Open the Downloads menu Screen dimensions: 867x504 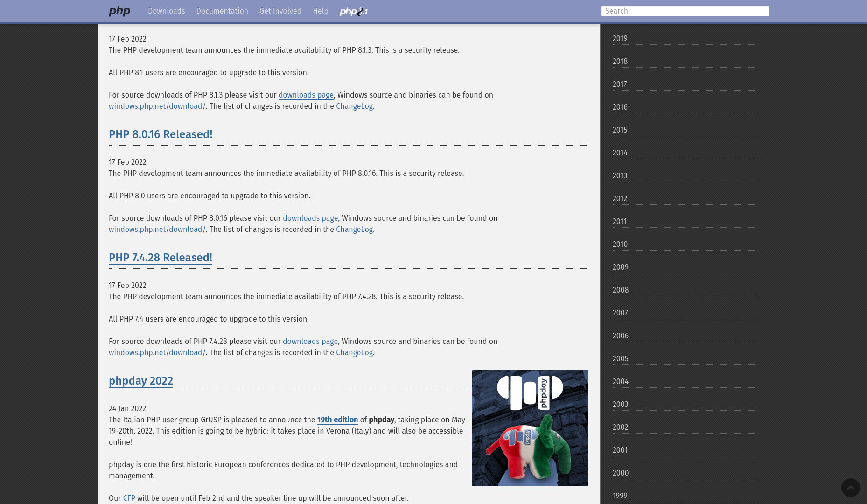tap(167, 11)
